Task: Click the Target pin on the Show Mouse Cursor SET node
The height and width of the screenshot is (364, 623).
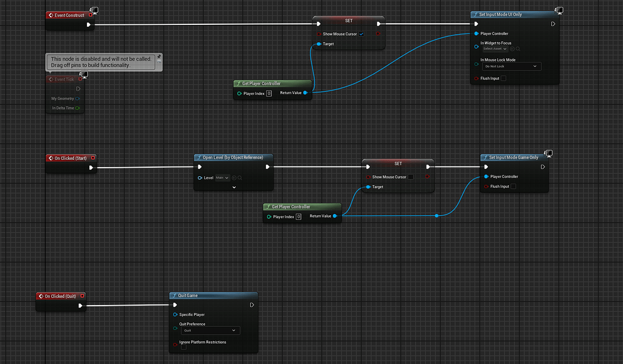Action: 318,44
